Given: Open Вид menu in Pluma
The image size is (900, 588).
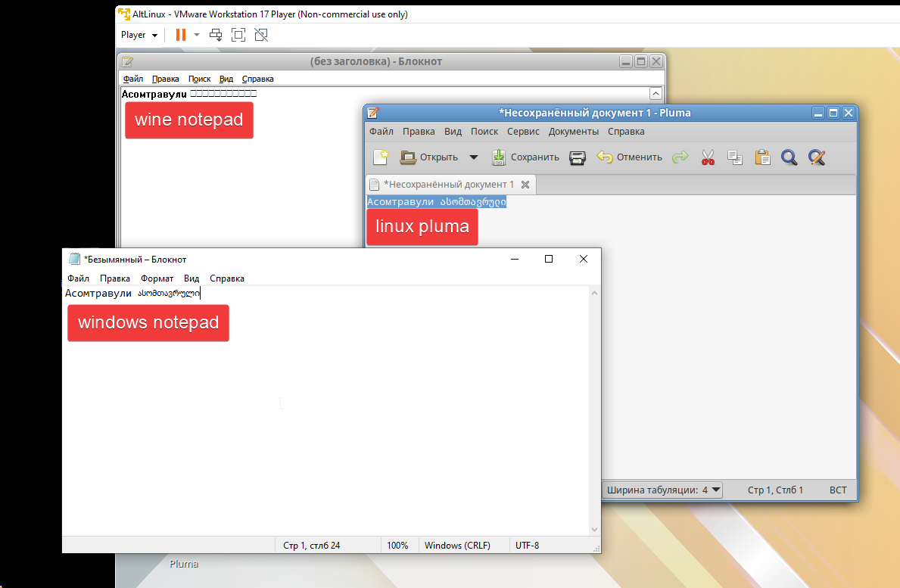Looking at the screenshot, I should click(x=453, y=132).
